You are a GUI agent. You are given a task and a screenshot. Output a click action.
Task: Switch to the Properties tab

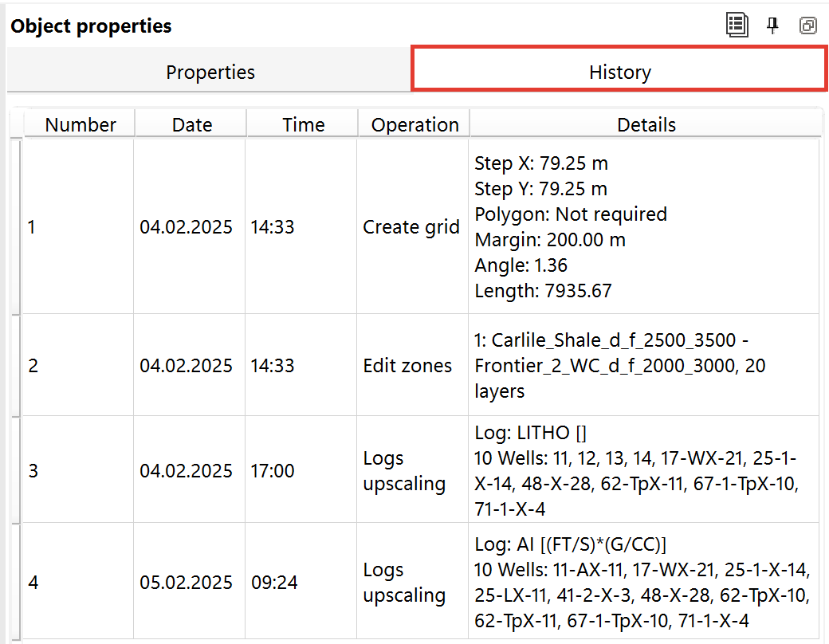click(210, 72)
